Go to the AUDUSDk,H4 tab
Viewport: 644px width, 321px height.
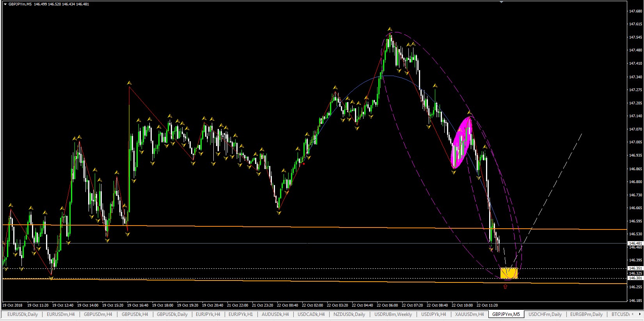(275, 314)
